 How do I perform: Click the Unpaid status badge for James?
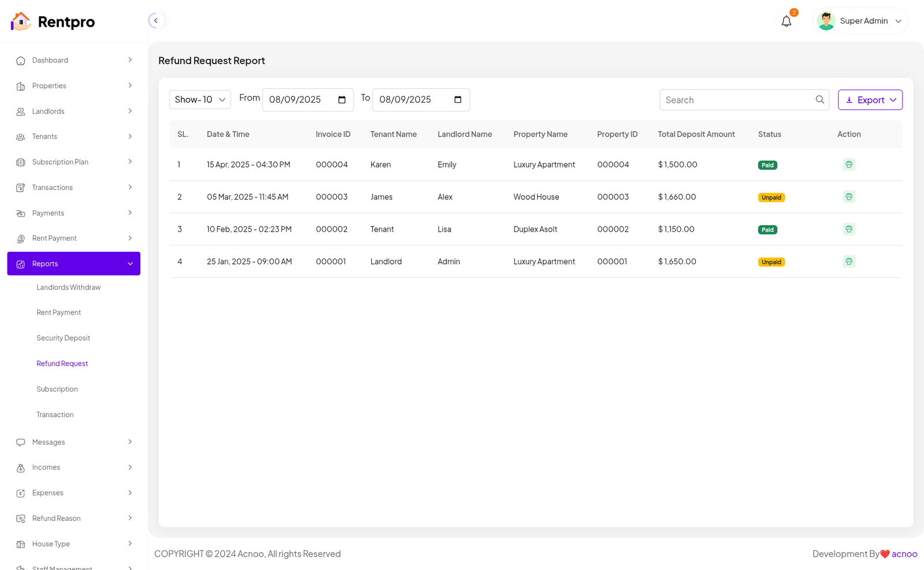pyautogui.click(x=771, y=198)
